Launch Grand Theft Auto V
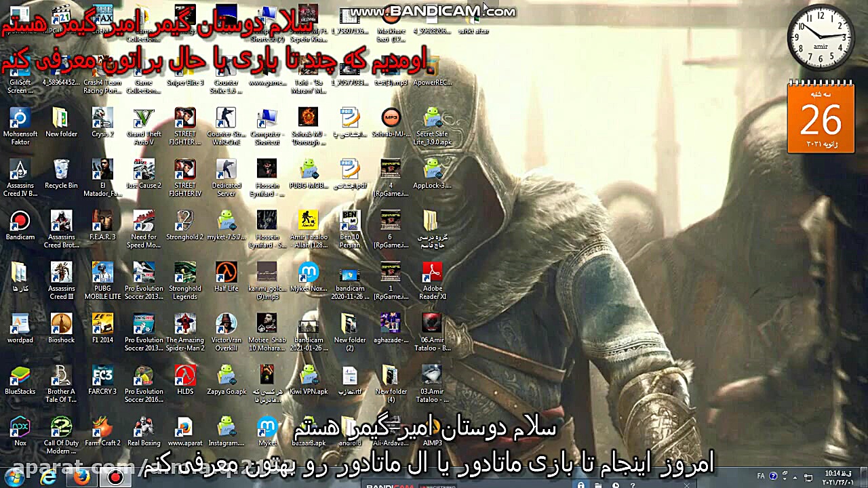This screenshot has width=868, height=488. click(144, 126)
